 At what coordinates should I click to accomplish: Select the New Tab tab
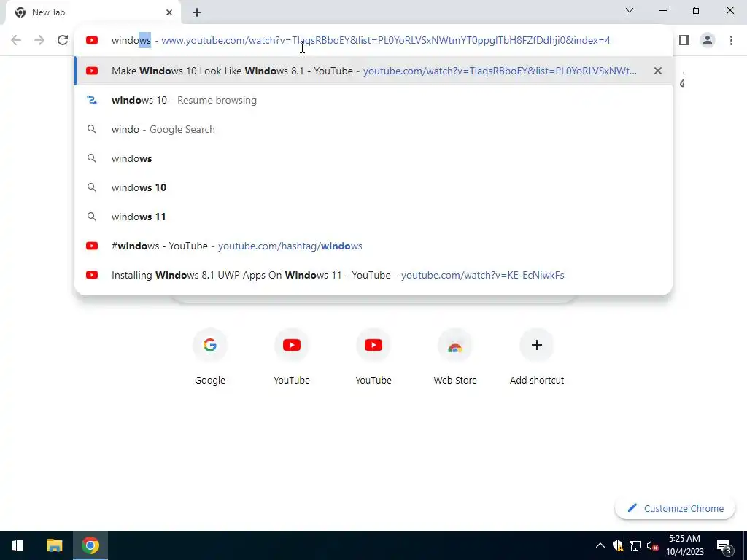pos(93,12)
